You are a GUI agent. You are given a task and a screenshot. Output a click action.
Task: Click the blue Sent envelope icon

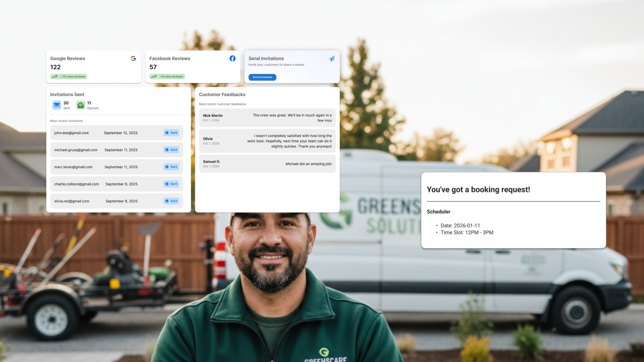pos(57,105)
